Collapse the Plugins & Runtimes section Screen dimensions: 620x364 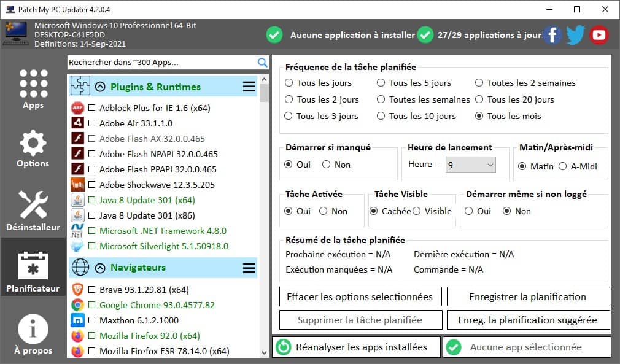(100, 87)
